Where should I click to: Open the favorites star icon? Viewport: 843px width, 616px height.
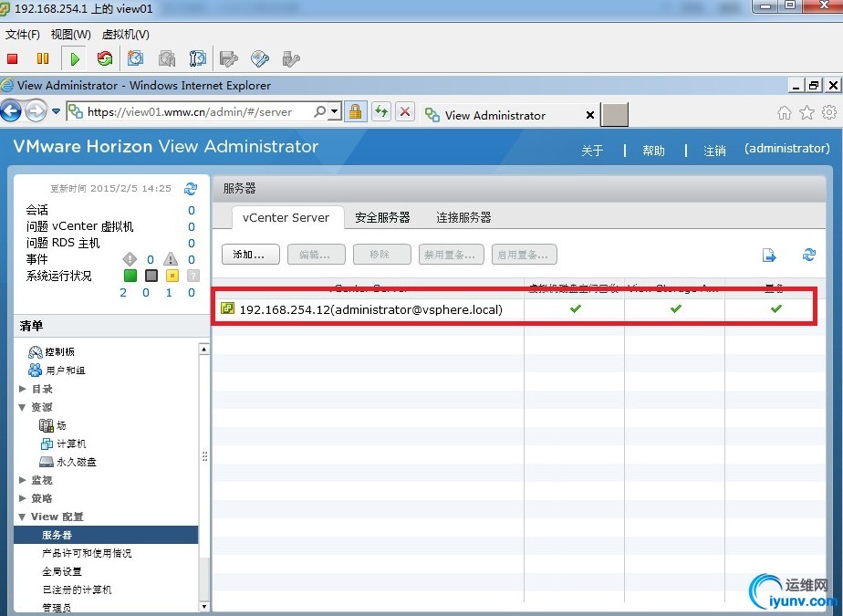[x=807, y=112]
